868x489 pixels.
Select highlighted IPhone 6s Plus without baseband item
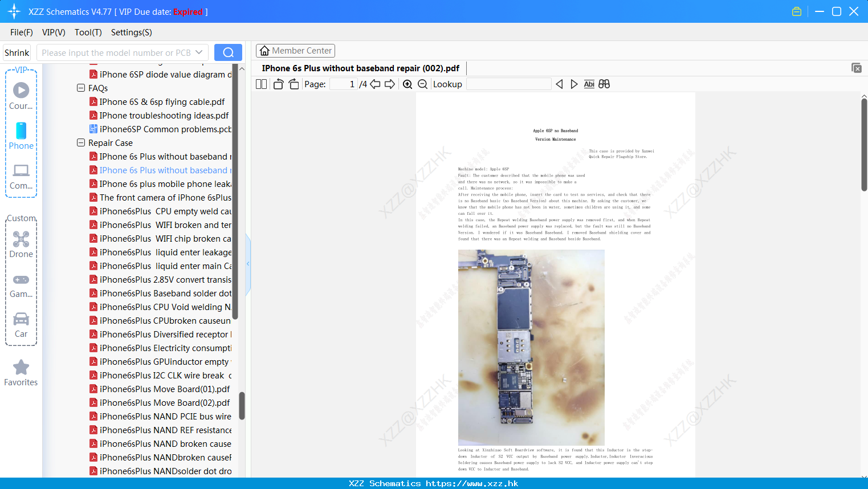[161, 170]
